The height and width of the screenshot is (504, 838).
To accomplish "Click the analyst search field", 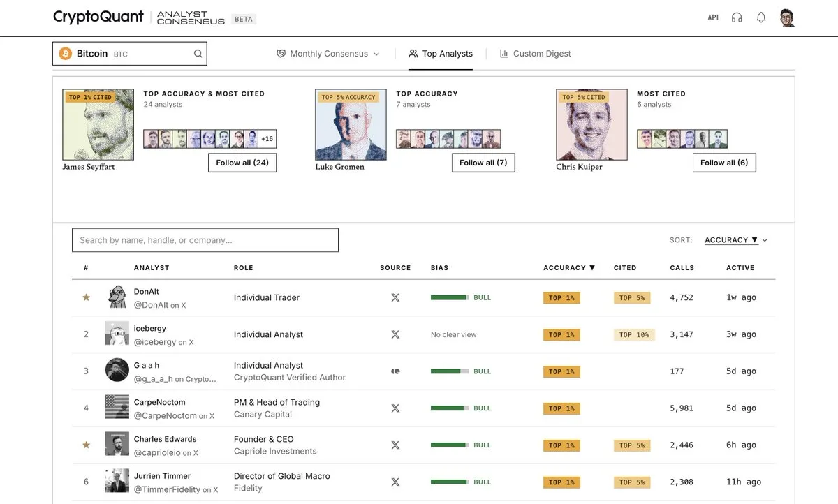I will (x=205, y=240).
